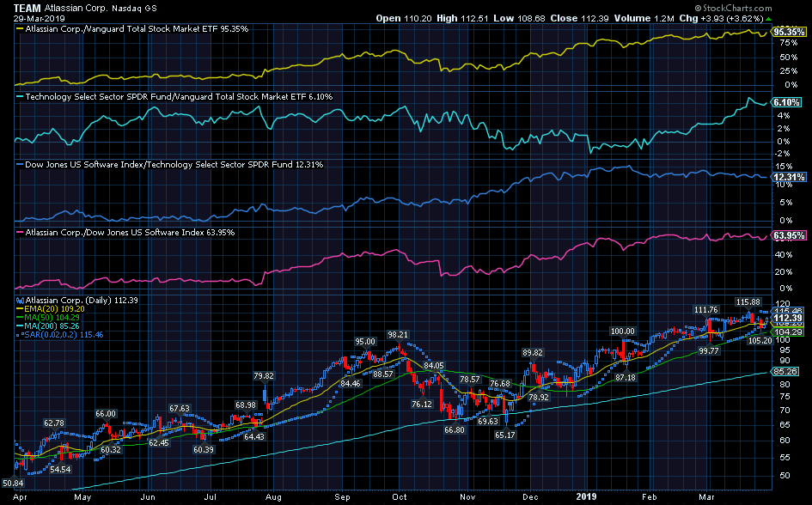Select the 29-Mar-2019 date label
Image resolution: width=812 pixels, height=505 pixels.
pyautogui.click(x=39, y=18)
